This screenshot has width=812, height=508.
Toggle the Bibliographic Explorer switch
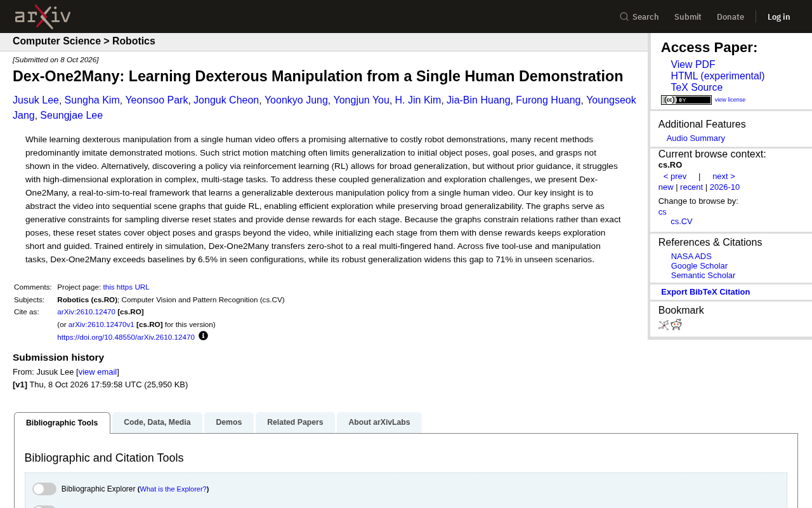click(x=44, y=489)
